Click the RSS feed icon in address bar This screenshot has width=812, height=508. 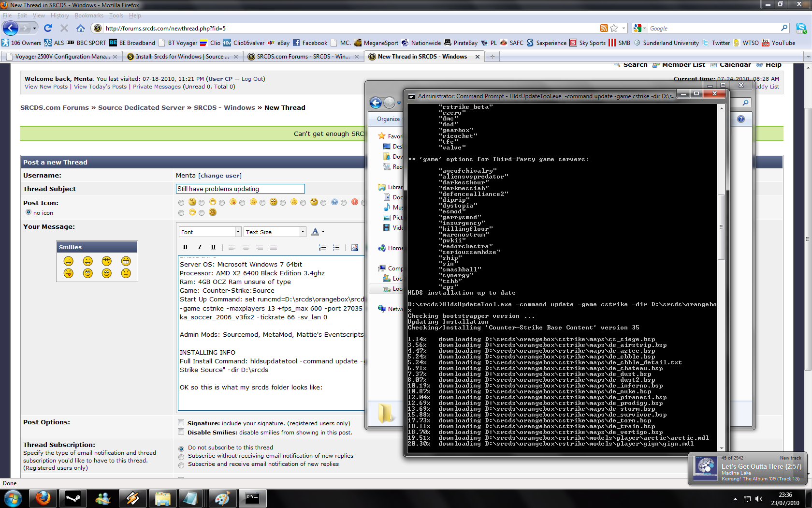tap(604, 28)
